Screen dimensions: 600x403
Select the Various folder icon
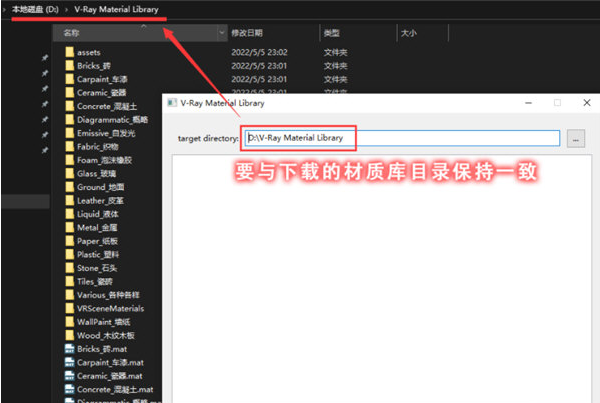tap(70, 295)
